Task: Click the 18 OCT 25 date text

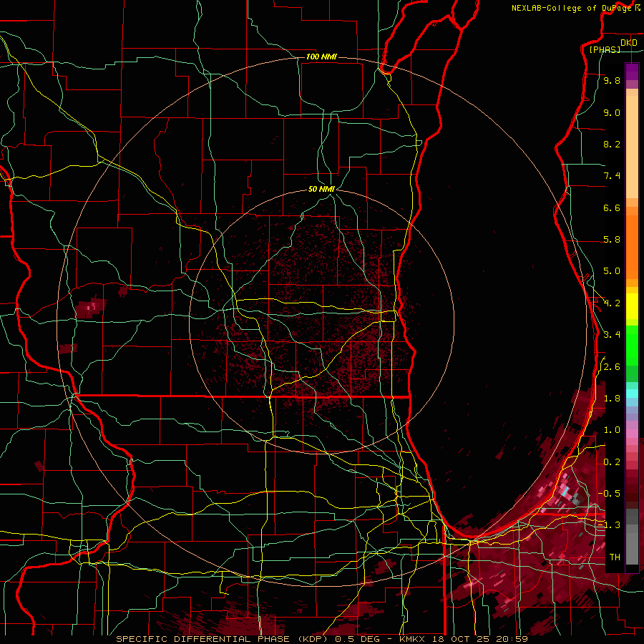Action: click(x=462, y=639)
